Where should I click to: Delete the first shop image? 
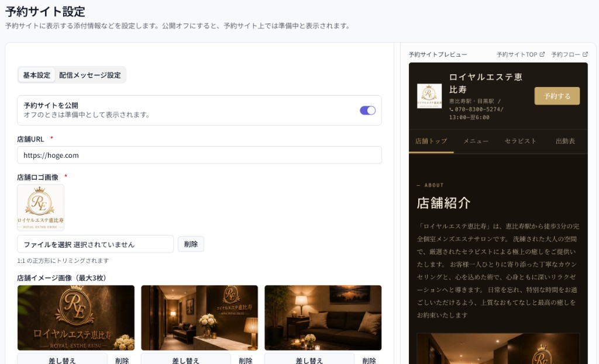coord(122,360)
